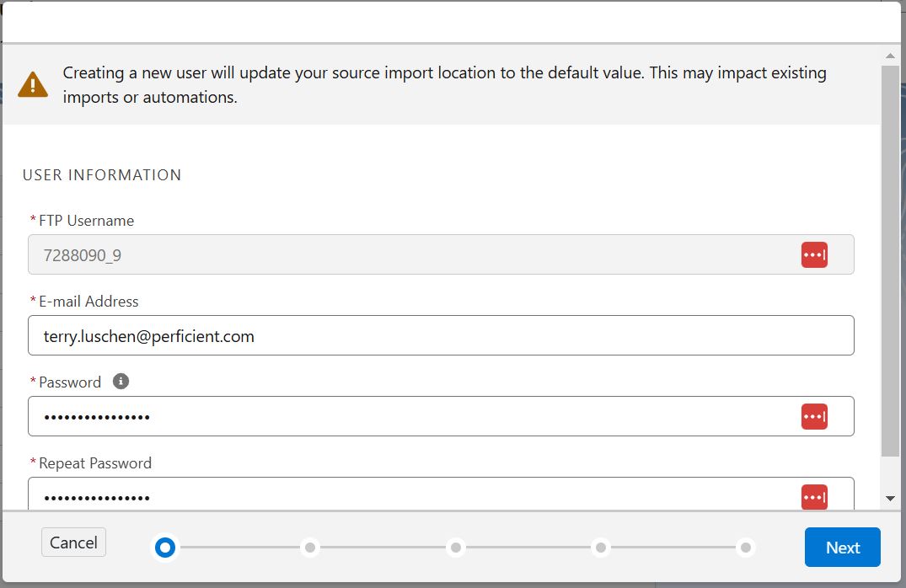Click the Next button

(x=842, y=547)
